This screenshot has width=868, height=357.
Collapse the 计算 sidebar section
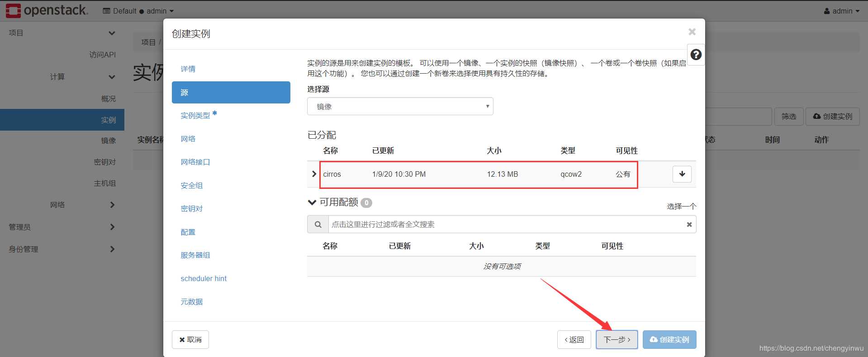pyautogui.click(x=62, y=77)
